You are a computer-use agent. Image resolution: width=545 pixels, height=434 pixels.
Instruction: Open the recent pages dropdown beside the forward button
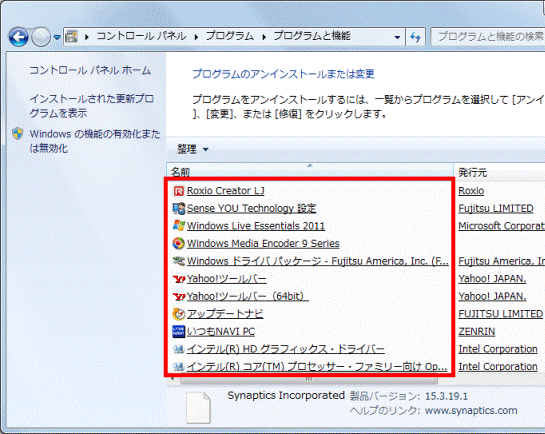click(x=57, y=37)
